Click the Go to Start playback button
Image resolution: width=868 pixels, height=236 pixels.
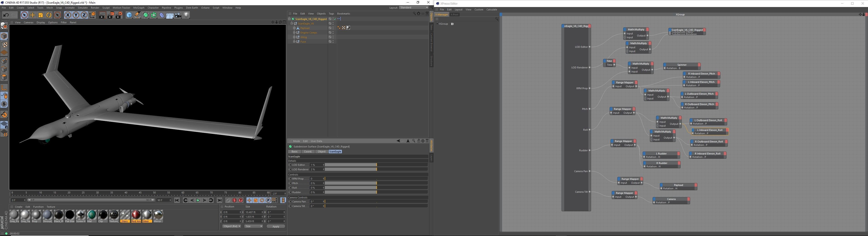(x=177, y=200)
